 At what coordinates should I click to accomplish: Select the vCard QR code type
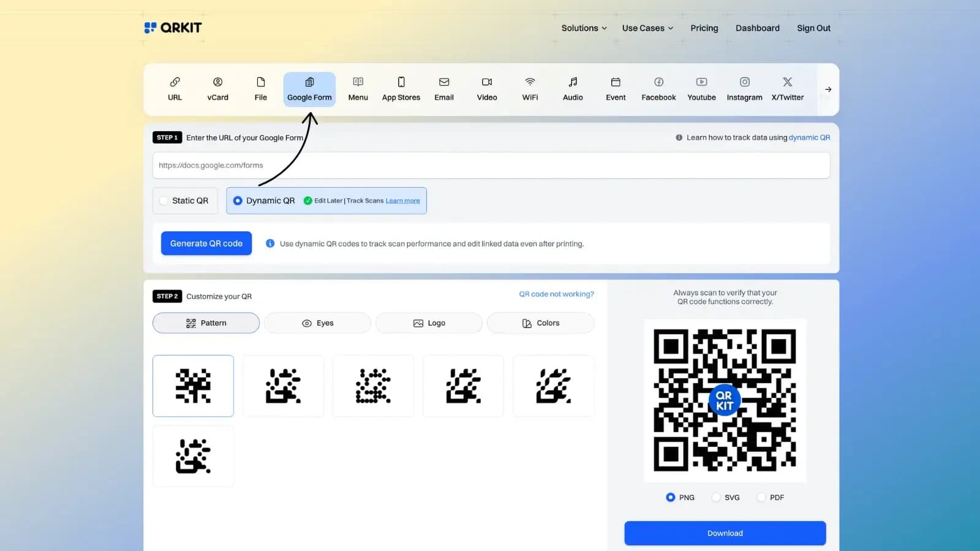tap(217, 89)
